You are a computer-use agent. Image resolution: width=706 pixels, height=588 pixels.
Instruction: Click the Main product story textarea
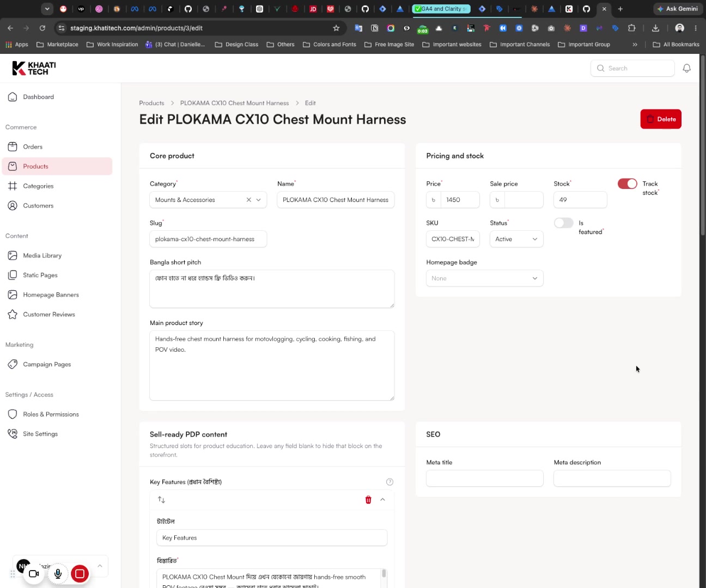(272, 365)
